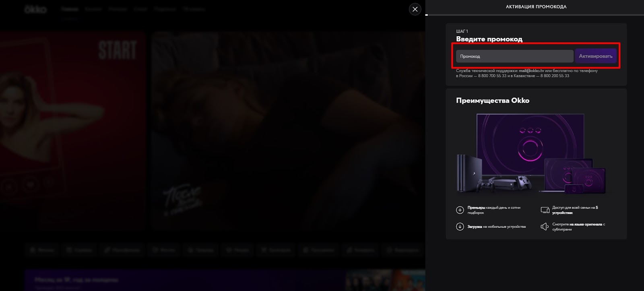The image size is (644, 291).
Task: Click the speaker icon beside Смотрите на языке оригинала
Action: point(545,227)
